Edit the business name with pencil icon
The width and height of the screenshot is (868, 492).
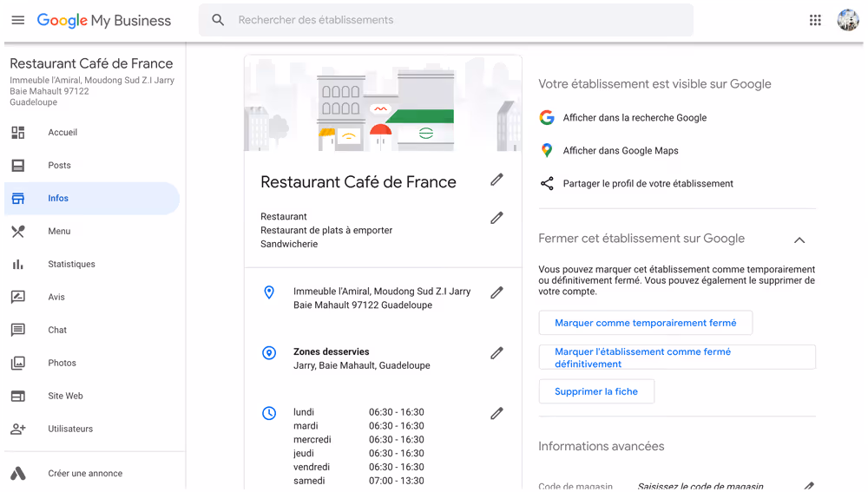[x=496, y=180]
